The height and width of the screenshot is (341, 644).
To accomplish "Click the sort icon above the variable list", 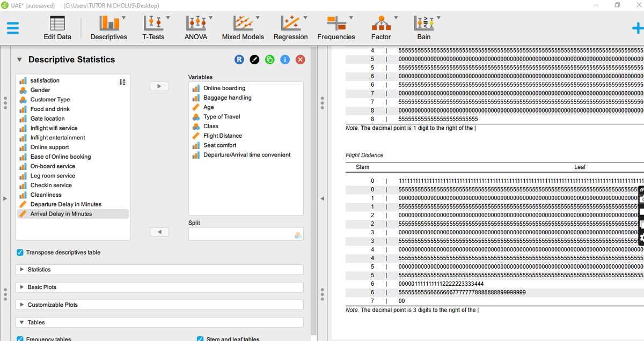I will (121, 82).
